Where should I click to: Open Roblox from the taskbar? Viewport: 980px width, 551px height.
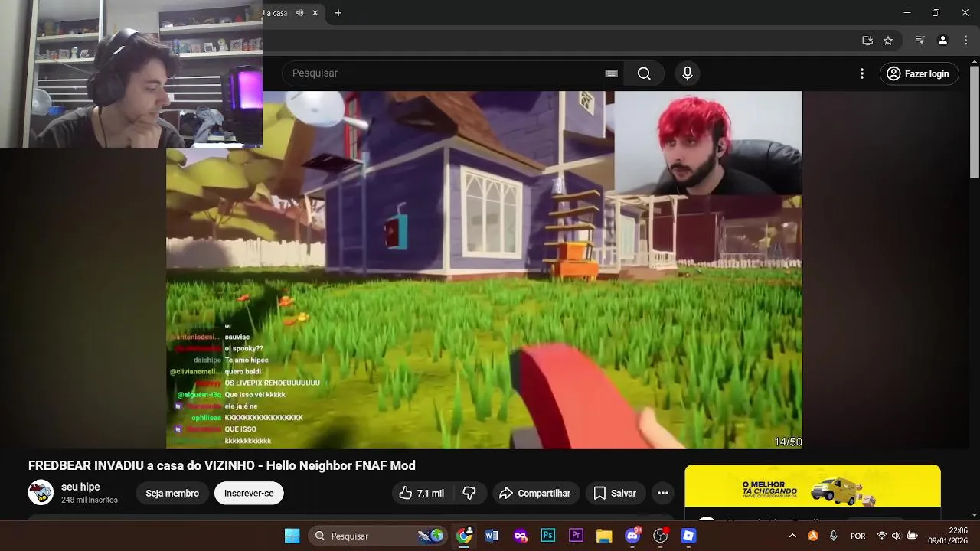click(688, 536)
